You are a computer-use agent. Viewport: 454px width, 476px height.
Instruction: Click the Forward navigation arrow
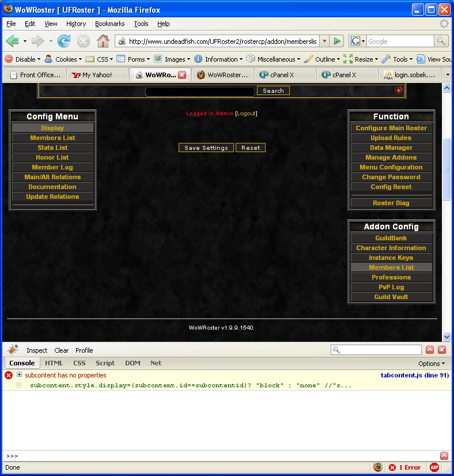pyautogui.click(x=38, y=41)
